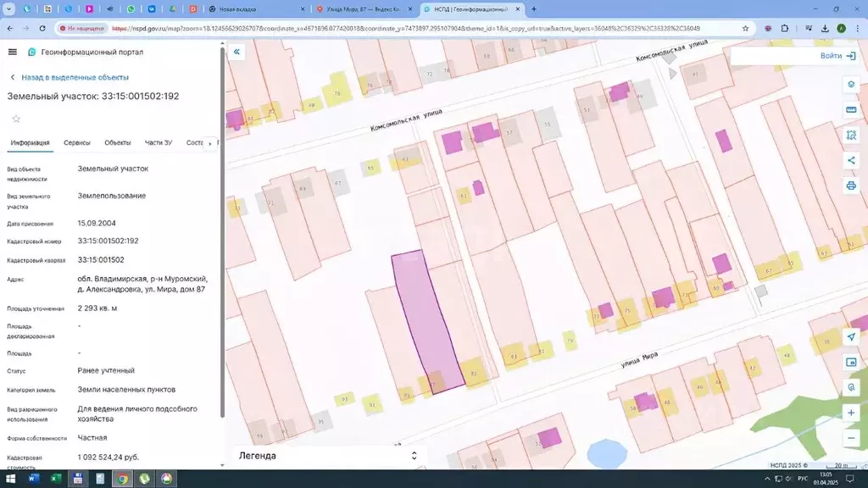
Task: Click the status Ранее учтенный
Action: (x=106, y=371)
